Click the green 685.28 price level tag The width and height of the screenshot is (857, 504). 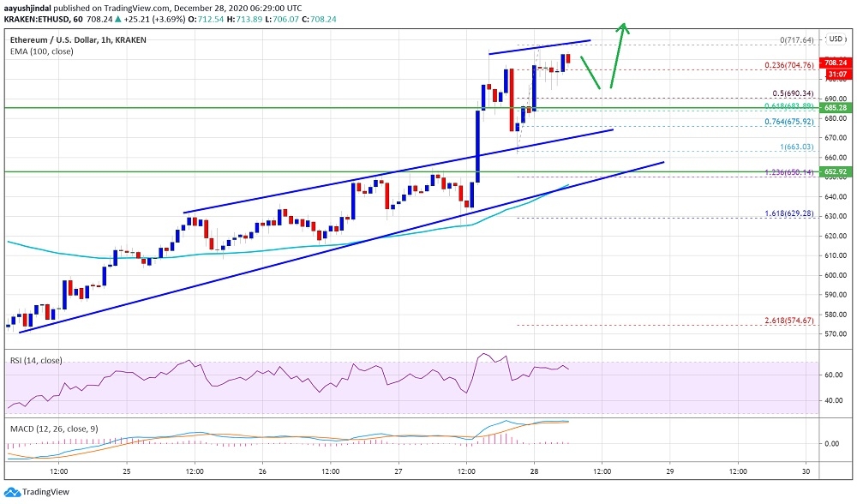836,108
